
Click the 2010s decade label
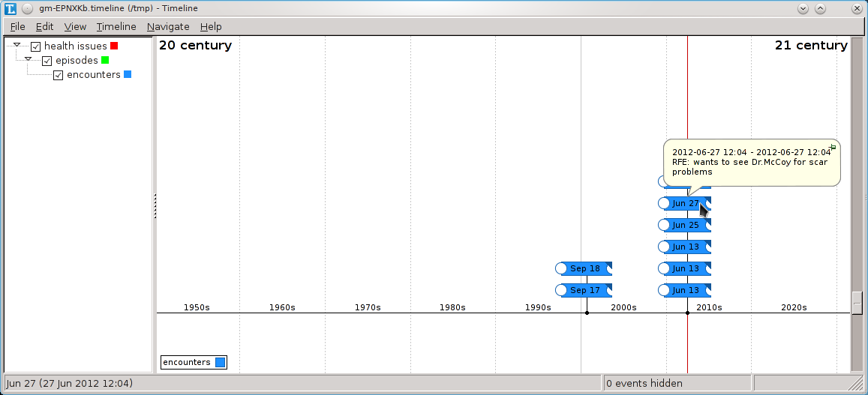tap(709, 307)
